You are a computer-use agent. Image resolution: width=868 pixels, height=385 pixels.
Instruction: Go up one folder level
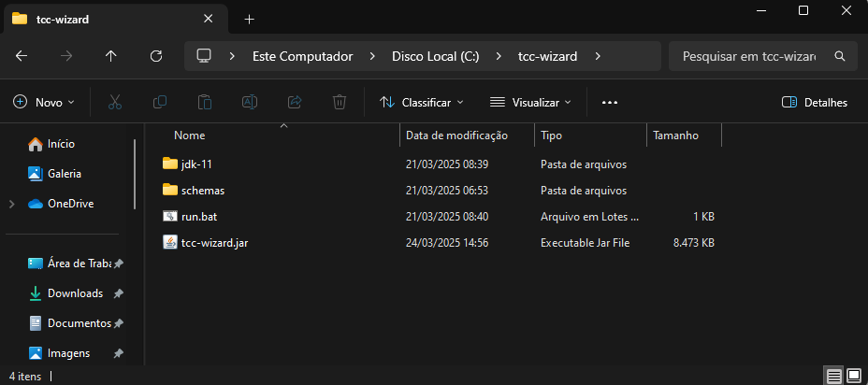pos(111,56)
